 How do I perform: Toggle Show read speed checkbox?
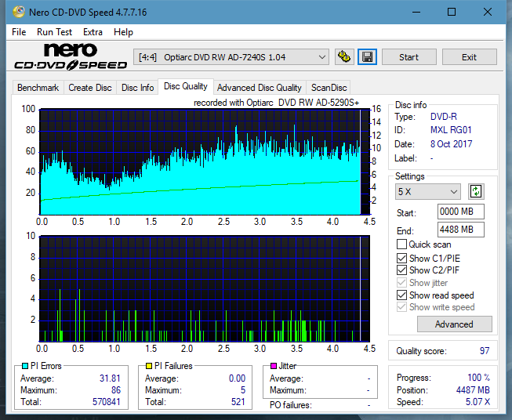coord(401,295)
